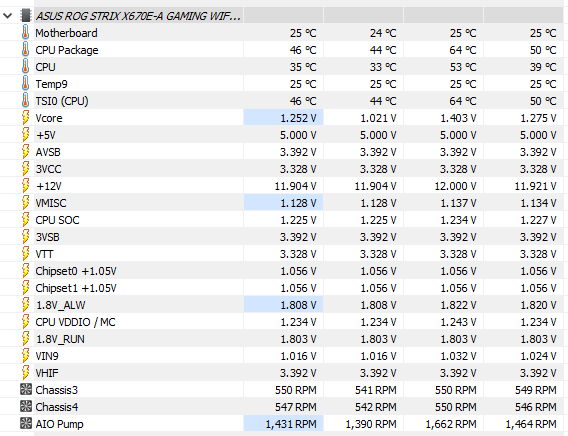
Task: Click the Chassis3 value 541 RPM
Action: [x=376, y=390]
